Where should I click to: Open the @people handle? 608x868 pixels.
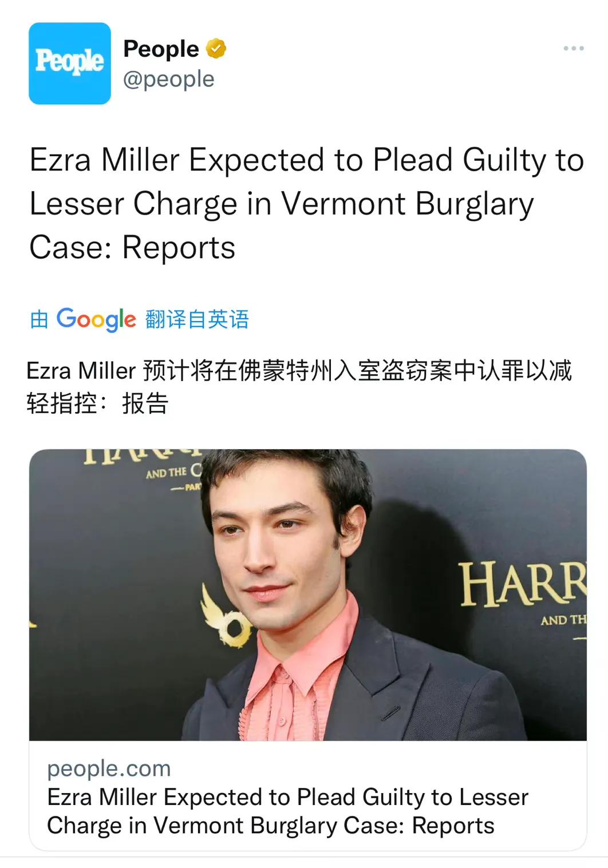point(169,79)
